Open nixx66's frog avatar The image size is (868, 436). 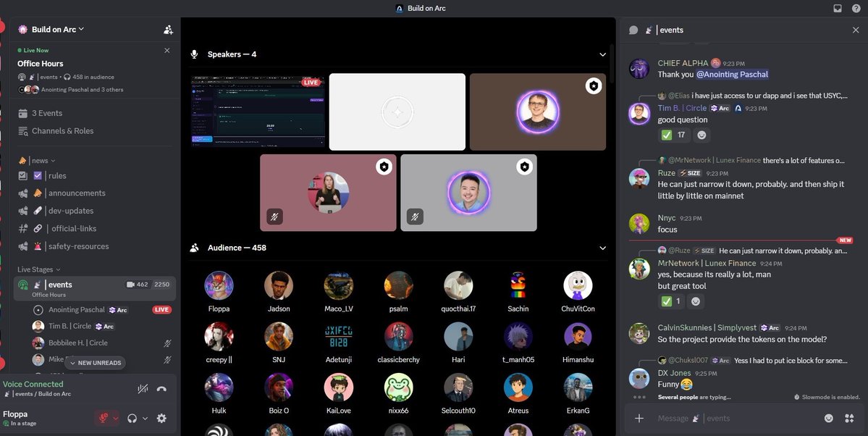pyautogui.click(x=399, y=387)
